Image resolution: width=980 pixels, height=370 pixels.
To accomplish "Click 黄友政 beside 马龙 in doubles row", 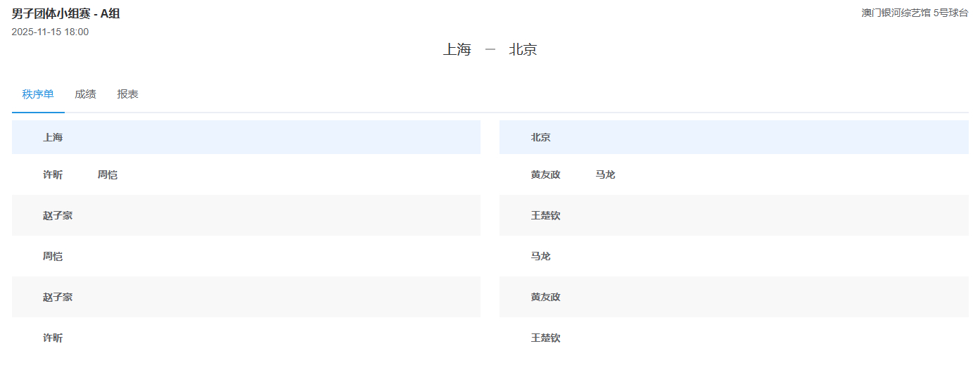I will [x=546, y=174].
